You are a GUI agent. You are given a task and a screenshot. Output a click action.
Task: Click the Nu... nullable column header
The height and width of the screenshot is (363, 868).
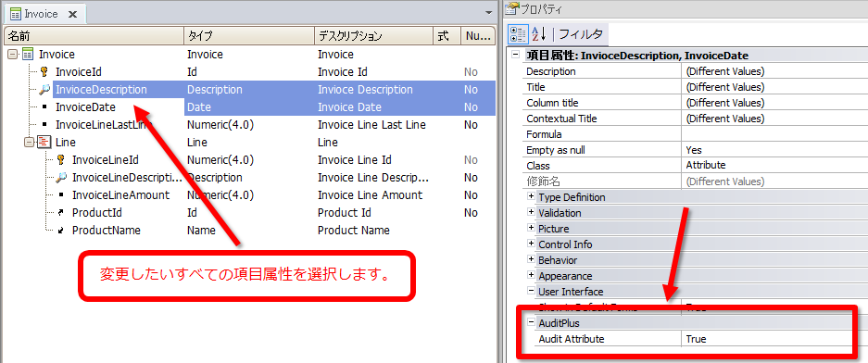pos(478,36)
